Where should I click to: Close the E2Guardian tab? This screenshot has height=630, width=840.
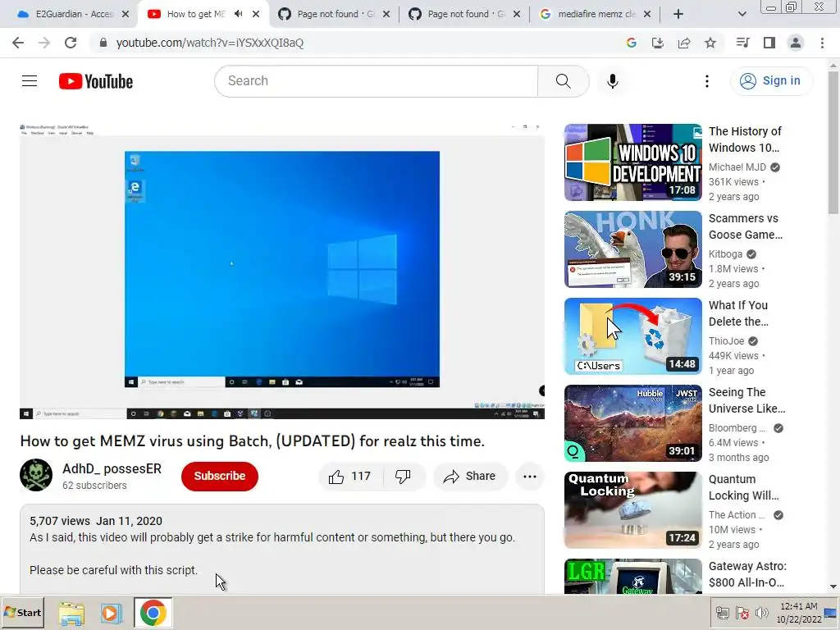(126, 14)
